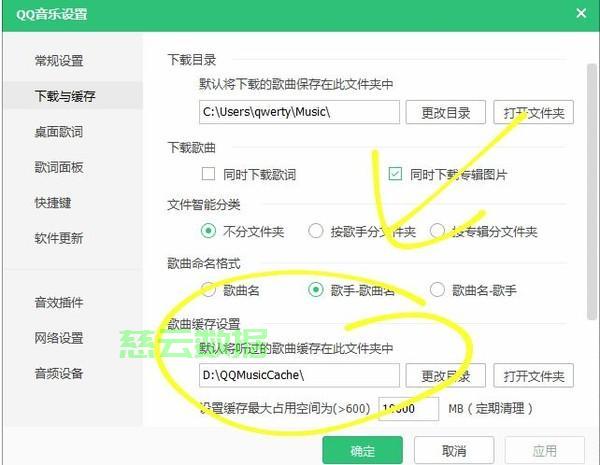The width and height of the screenshot is (600, 465).
Task: Show the 音效插件 settings
Action: click(x=59, y=302)
